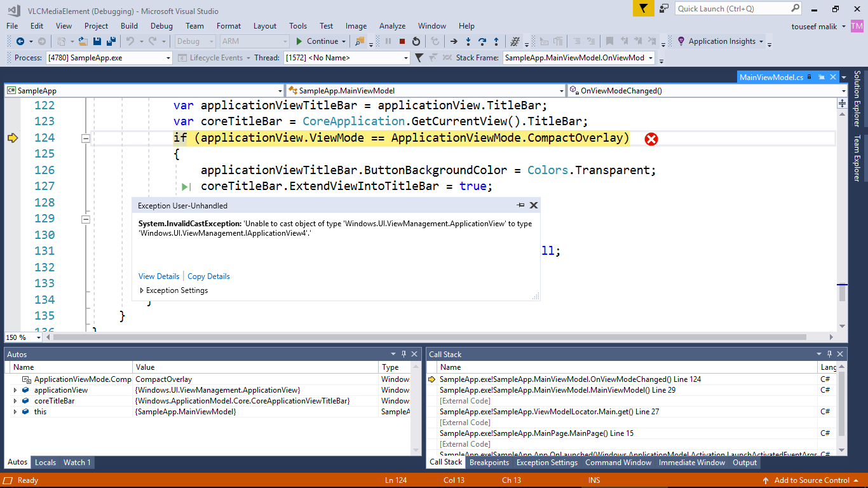Switch to the Locals tab
868x488 pixels.
click(45, 462)
